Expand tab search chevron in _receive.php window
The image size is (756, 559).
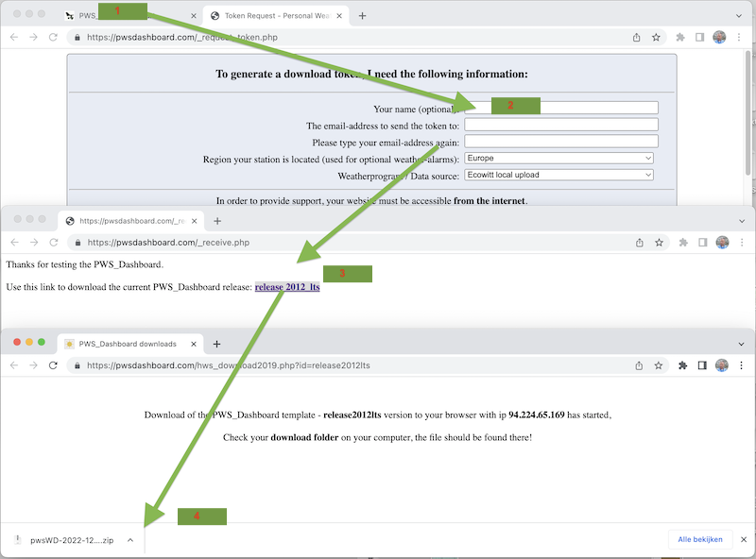[742, 221]
